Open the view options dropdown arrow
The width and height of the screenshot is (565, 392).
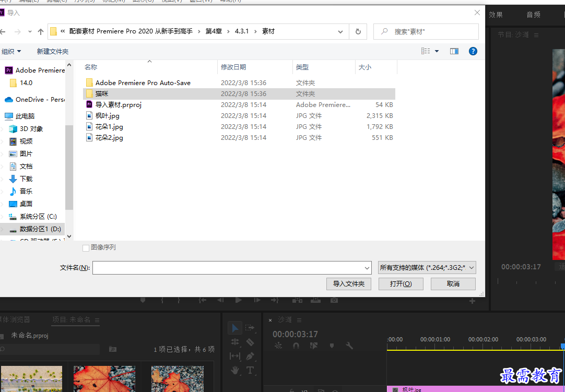[x=437, y=51]
